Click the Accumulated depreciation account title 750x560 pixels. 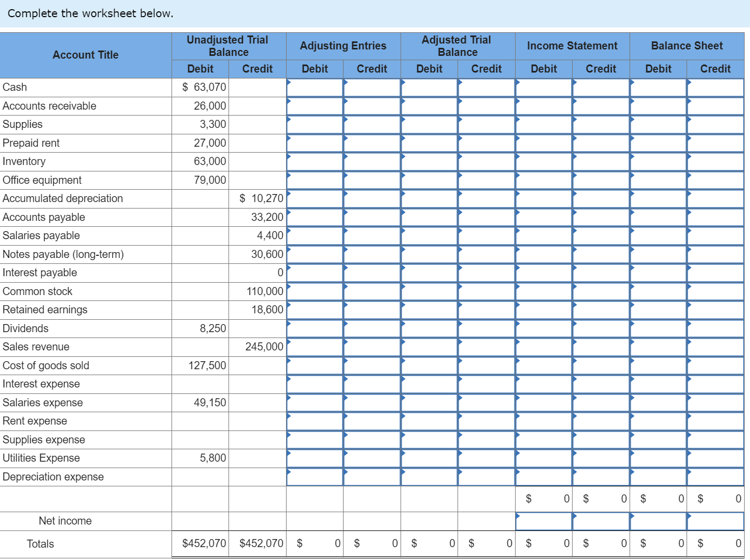pos(62,198)
